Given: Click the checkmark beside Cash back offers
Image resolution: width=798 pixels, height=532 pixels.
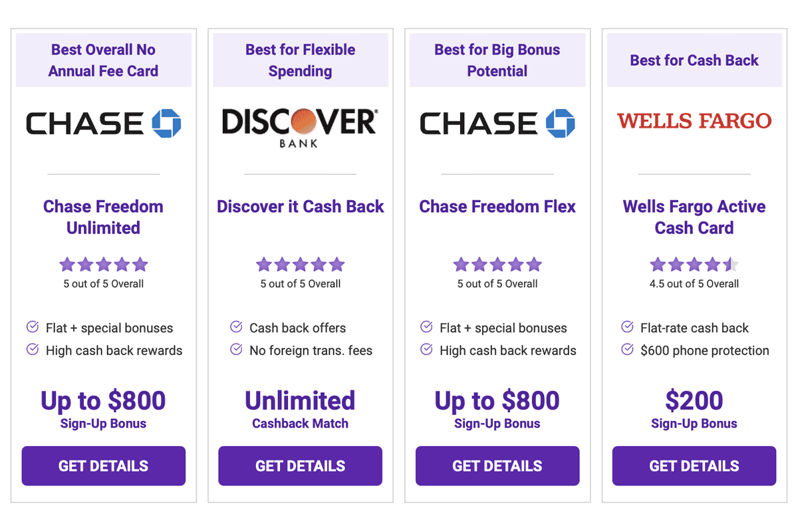Looking at the screenshot, I should tap(236, 327).
